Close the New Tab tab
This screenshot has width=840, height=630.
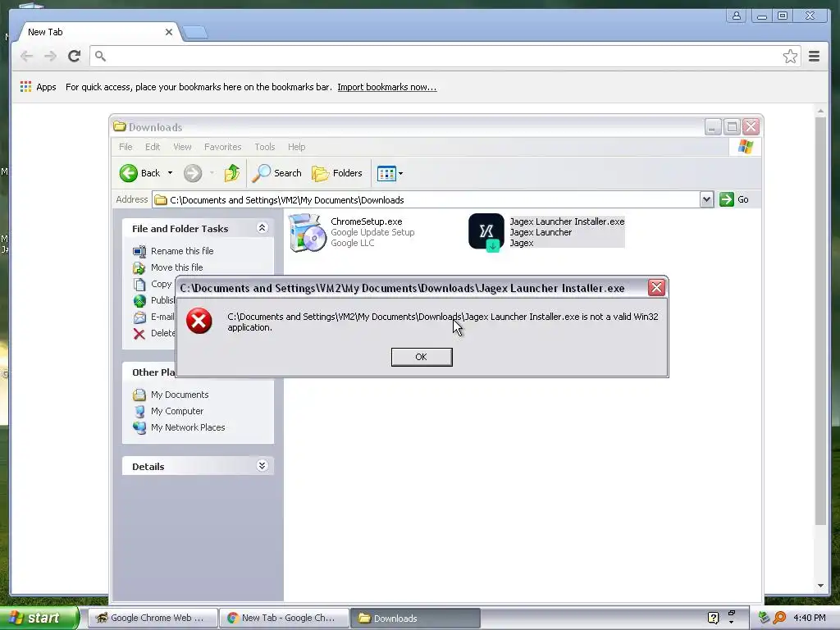point(169,32)
